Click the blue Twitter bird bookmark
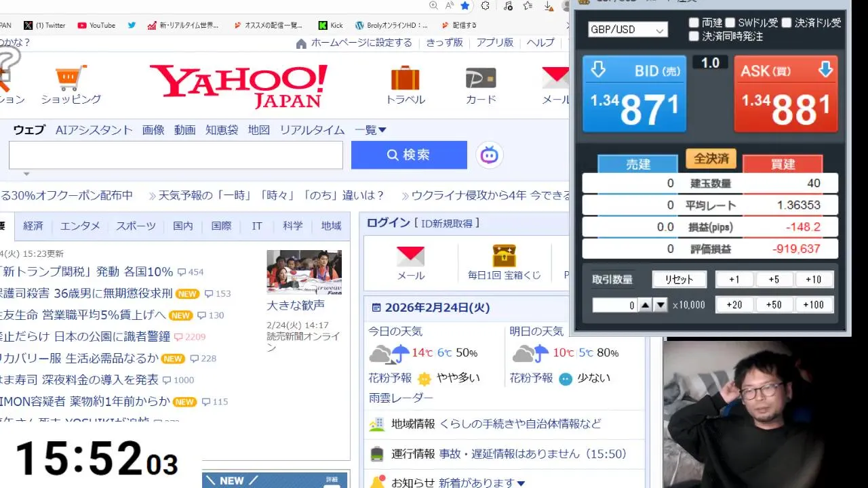Screen dimensions: 868x488 pyautogui.click(x=132, y=25)
